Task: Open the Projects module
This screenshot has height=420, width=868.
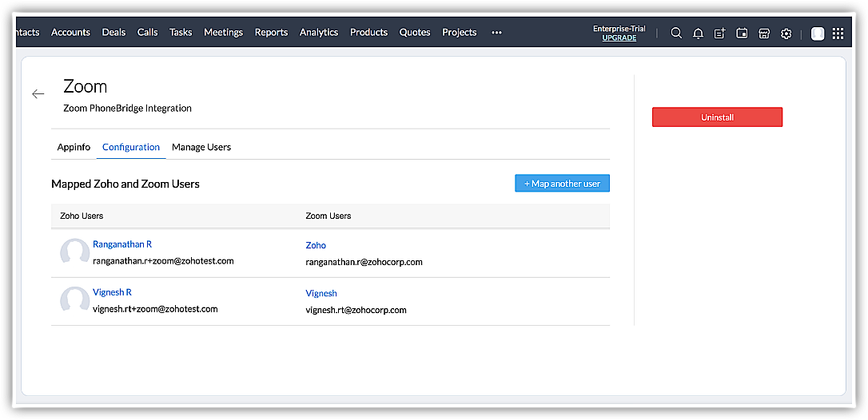Action: [x=460, y=32]
